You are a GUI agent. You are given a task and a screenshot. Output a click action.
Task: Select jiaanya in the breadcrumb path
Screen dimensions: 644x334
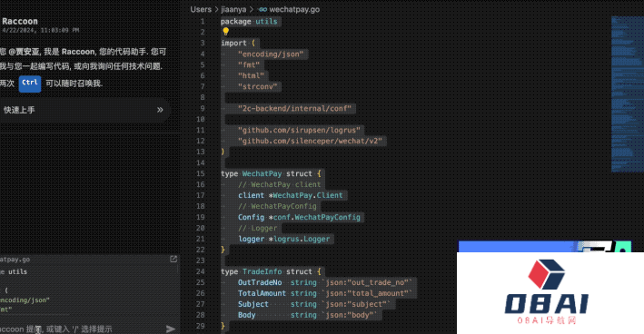click(x=233, y=9)
